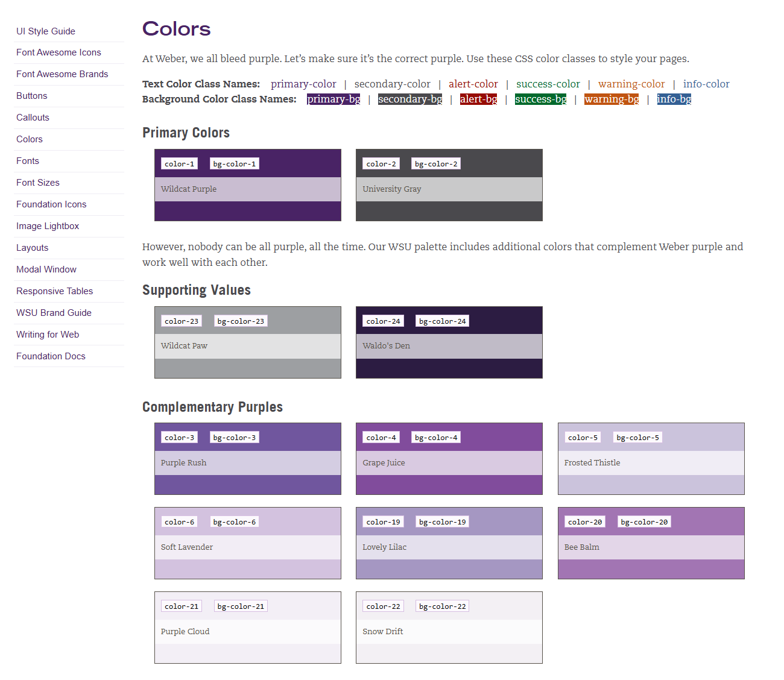This screenshot has width=784, height=680.
Task: Click the primary-color class name text
Action: [303, 84]
